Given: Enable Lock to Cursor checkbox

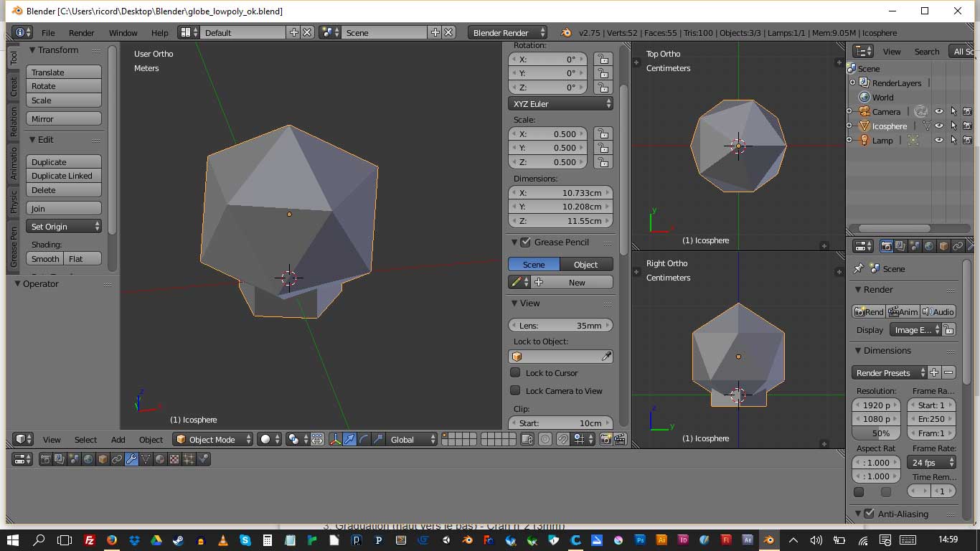Looking at the screenshot, I should coord(515,373).
